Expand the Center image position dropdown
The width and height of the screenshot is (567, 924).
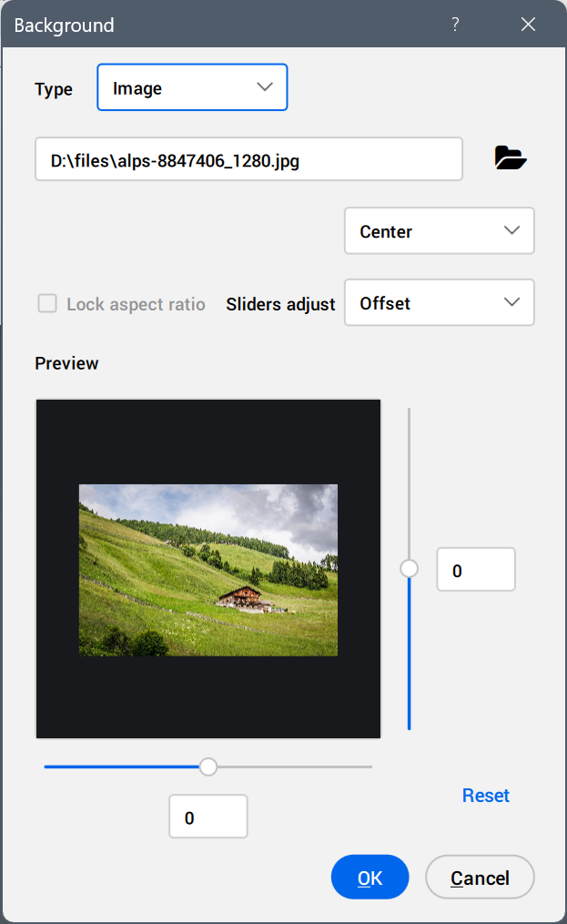click(439, 231)
